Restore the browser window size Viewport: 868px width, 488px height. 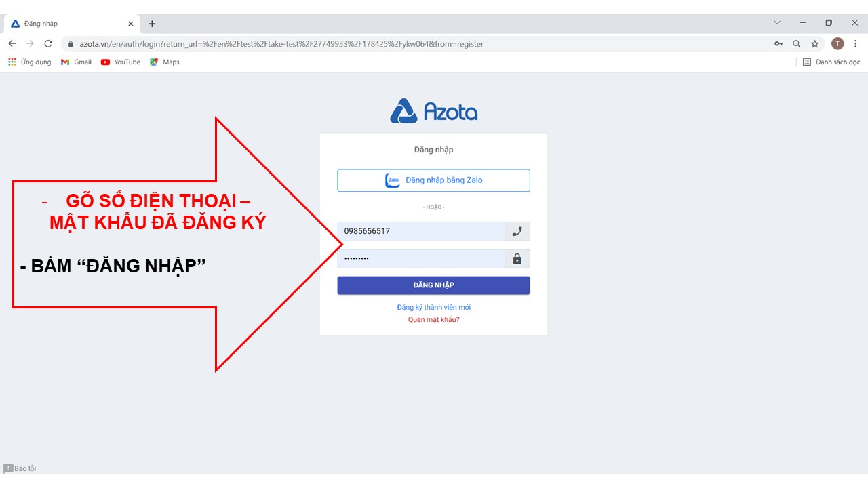tap(829, 22)
